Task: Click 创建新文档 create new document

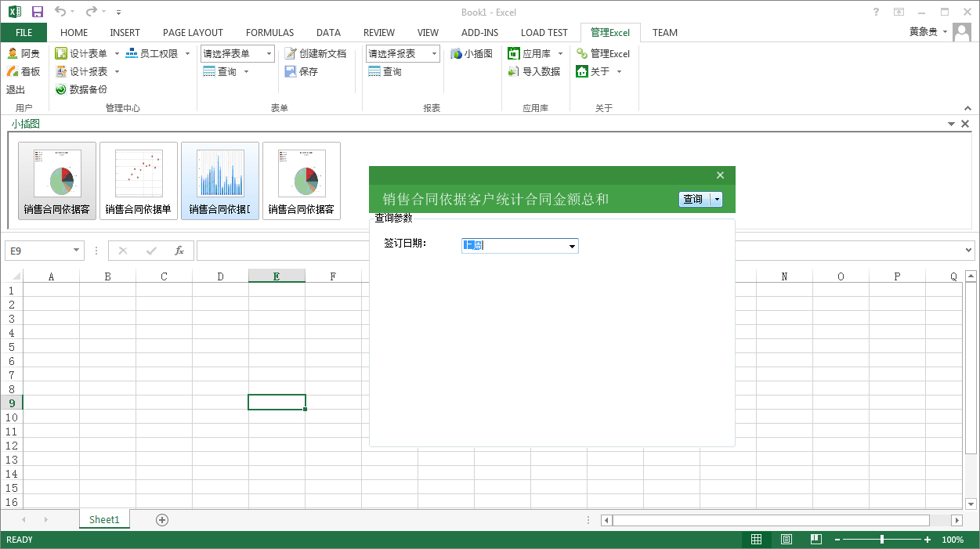Action: [x=315, y=53]
